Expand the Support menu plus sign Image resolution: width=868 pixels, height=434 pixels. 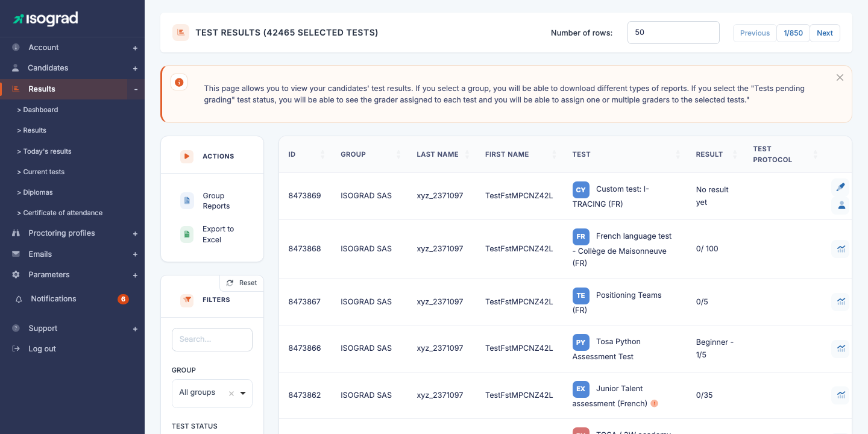coord(135,329)
